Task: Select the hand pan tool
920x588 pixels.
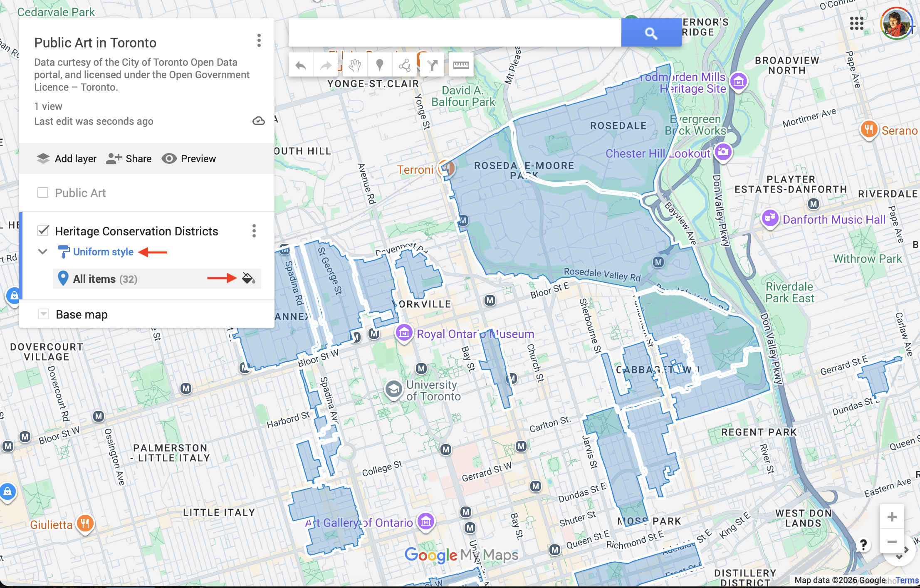Action: (354, 65)
